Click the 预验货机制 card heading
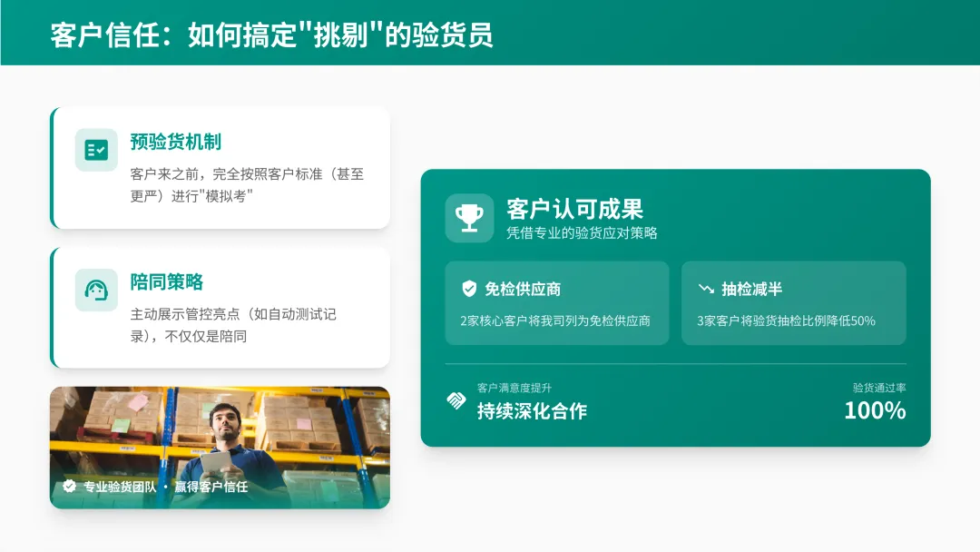Screen dimensions: 980x552 click(x=176, y=142)
